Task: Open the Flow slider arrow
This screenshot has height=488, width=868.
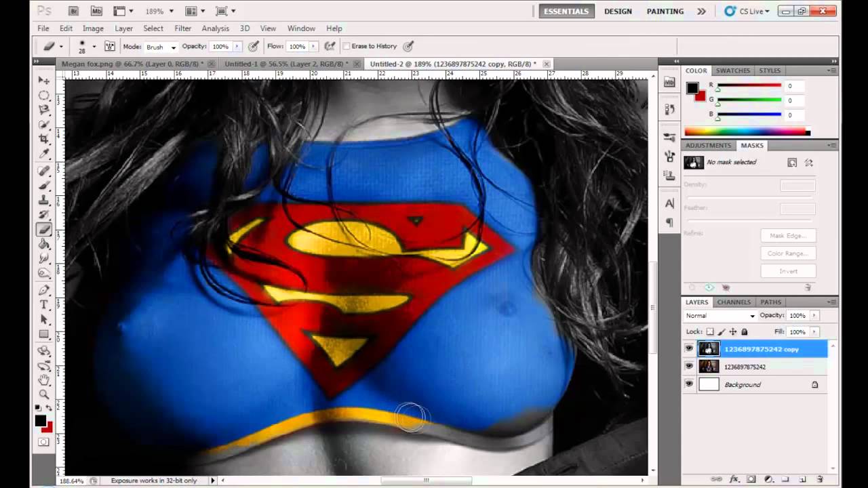Action: (x=313, y=47)
